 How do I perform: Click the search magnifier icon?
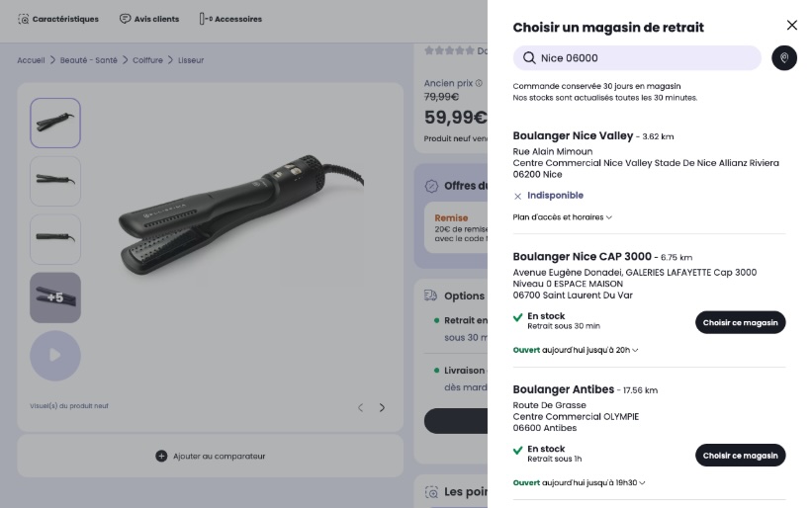coord(529,58)
